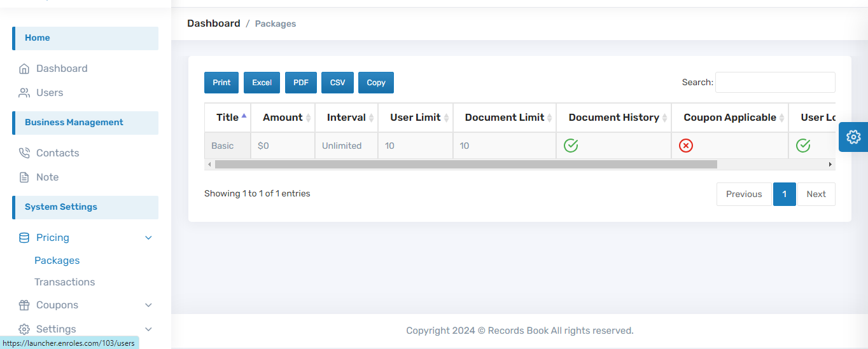The width and height of the screenshot is (868, 349).
Task: Click Coupon Applicable red cross for Basic
Action: [x=686, y=146]
